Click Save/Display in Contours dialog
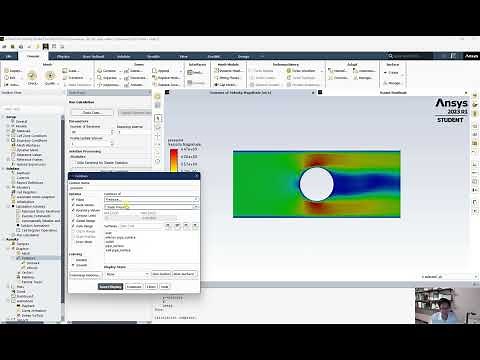Viewport: 480px width, 360px height. (110, 287)
